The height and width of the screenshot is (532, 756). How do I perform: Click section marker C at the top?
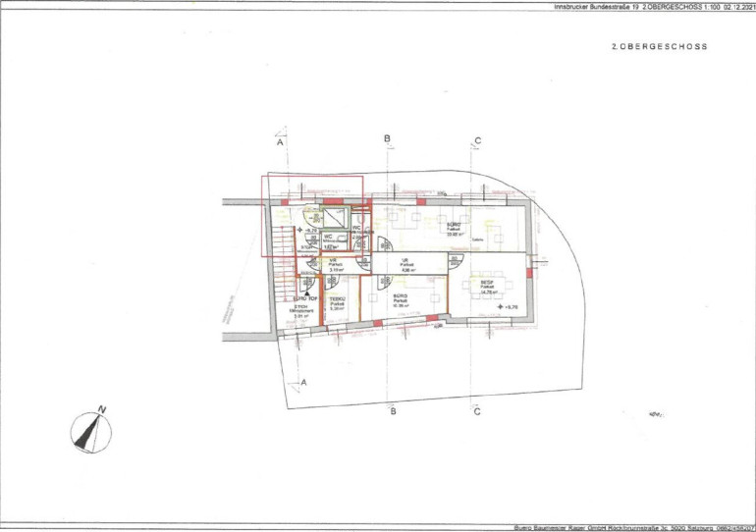(x=477, y=141)
